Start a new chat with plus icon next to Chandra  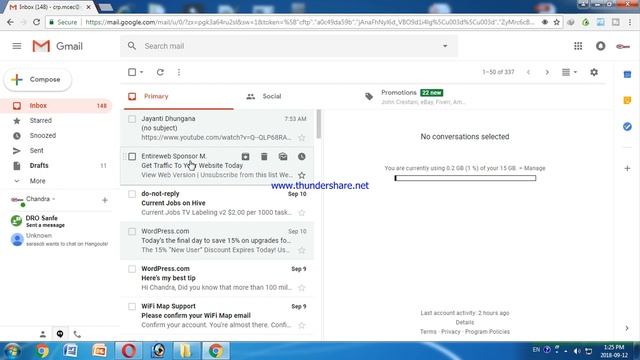(x=104, y=200)
